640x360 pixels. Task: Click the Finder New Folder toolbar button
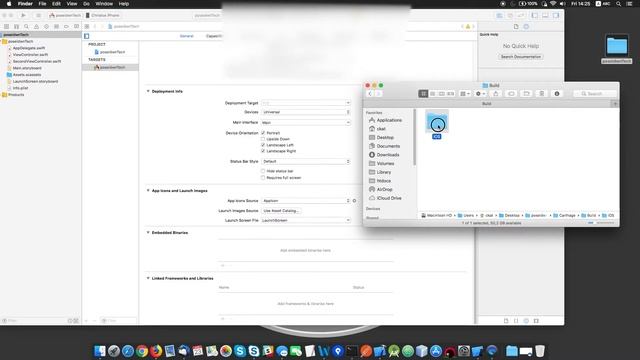pos(526,93)
